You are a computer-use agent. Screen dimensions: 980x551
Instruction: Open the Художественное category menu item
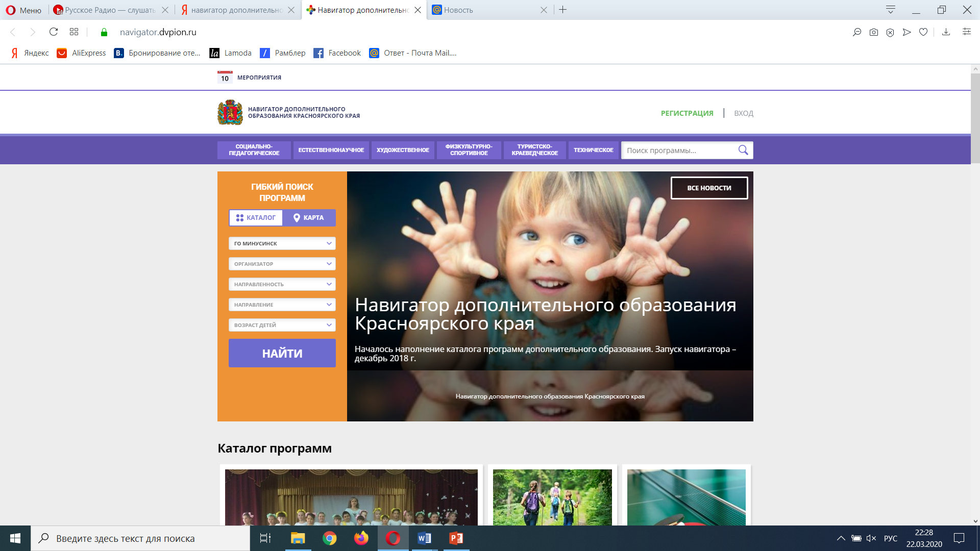(403, 150)
